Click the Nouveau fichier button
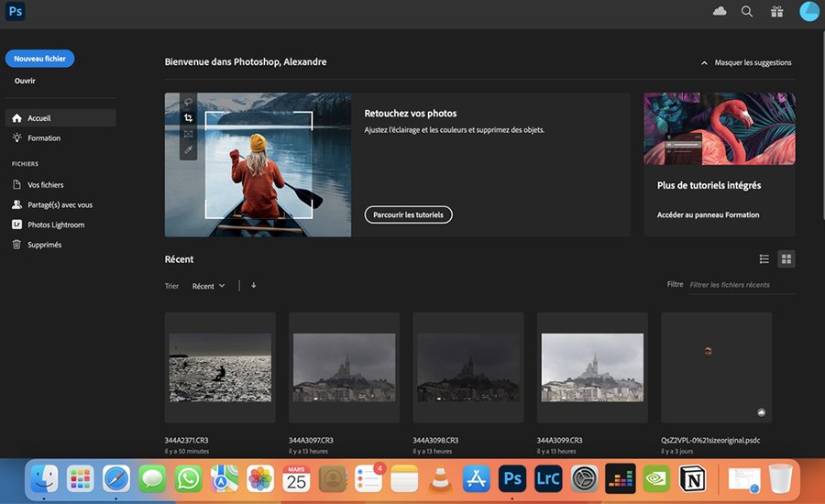Screen dimensions: 825x504 click(x=39, y=59)
